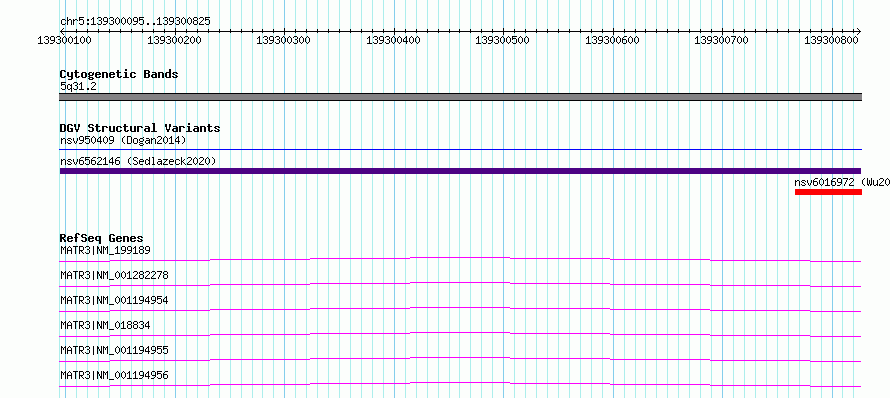Select the 5q31.2 band label

78,86
